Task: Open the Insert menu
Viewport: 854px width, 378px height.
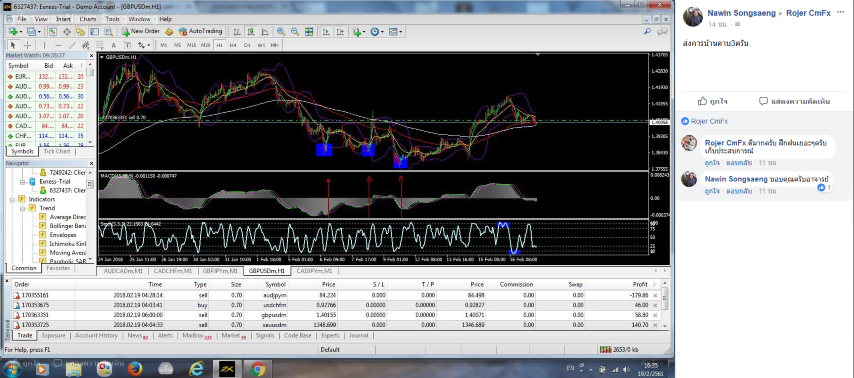Action: (63, 19)
